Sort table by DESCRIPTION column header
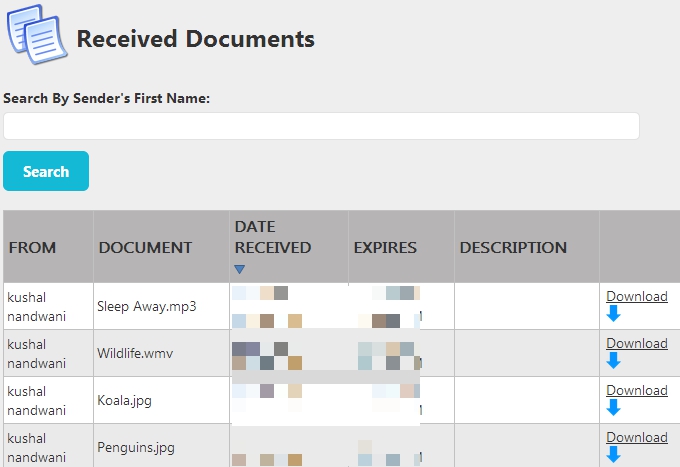 click(x=513, y=247)
